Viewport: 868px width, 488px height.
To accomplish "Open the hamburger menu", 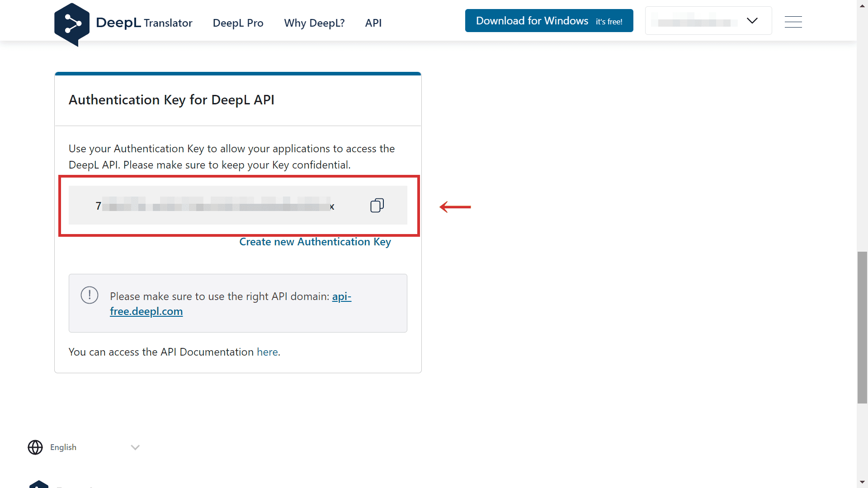I will pos(793,22).
